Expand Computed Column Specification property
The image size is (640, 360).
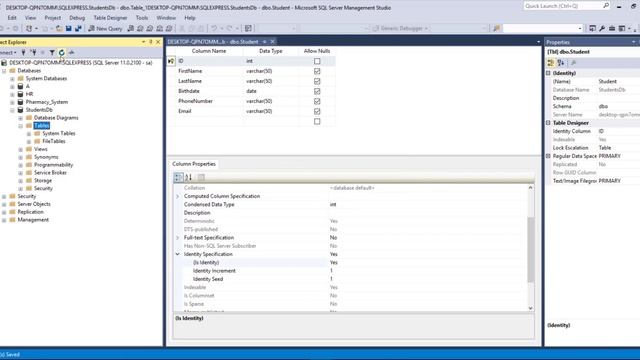(178, 196)
